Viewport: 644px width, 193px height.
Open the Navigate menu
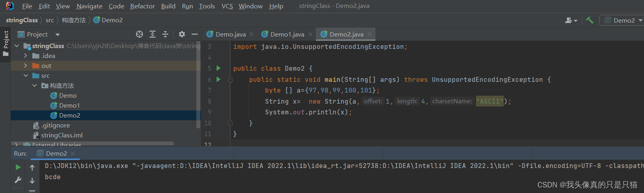[89, 6]
